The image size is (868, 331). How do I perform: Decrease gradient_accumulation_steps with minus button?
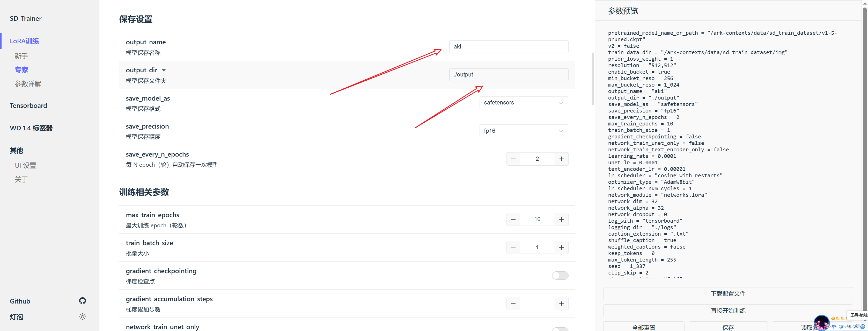513,304
